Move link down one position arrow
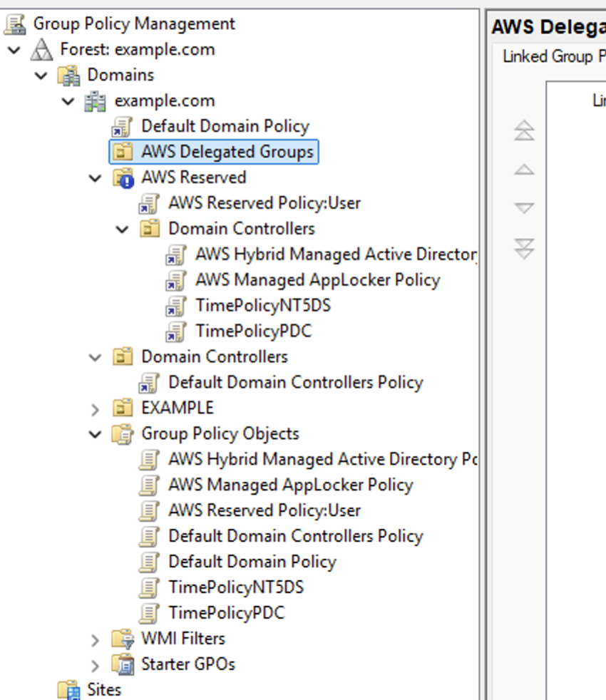 coord(524,208)
